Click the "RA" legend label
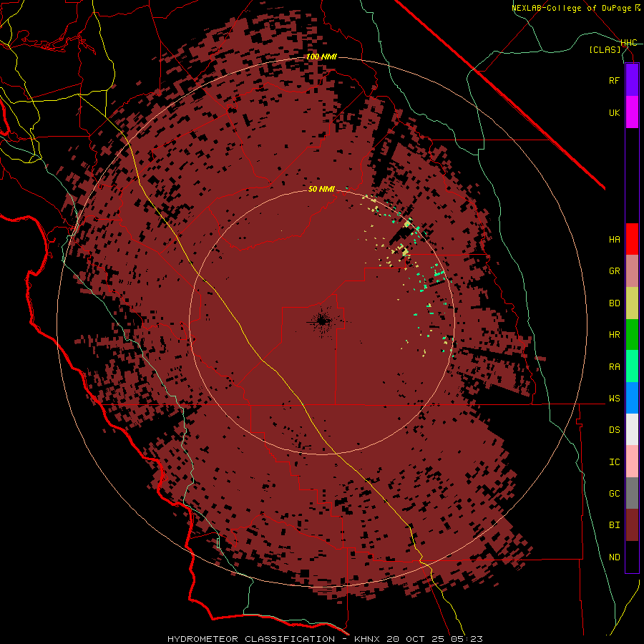This screenshot has width=644, height=644. [614, 367]
